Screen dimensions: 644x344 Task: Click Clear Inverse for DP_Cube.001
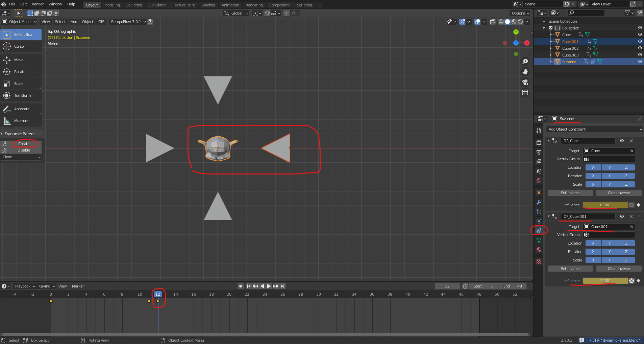click(x=619, y=269)
